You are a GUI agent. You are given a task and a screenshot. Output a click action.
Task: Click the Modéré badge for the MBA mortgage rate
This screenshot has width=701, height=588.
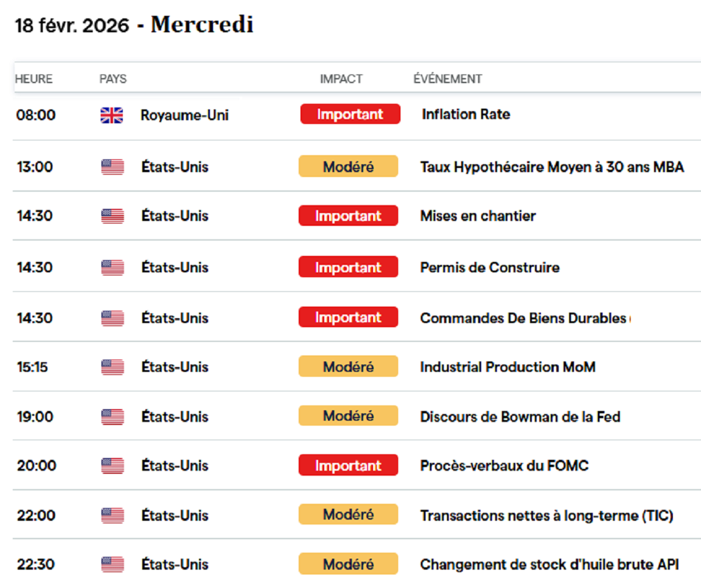(348, 166)
